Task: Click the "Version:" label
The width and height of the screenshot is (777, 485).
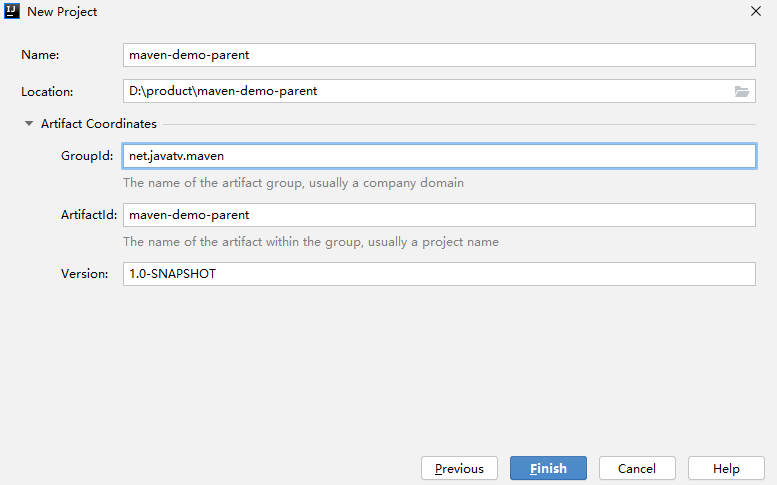Action: [84, 274]
